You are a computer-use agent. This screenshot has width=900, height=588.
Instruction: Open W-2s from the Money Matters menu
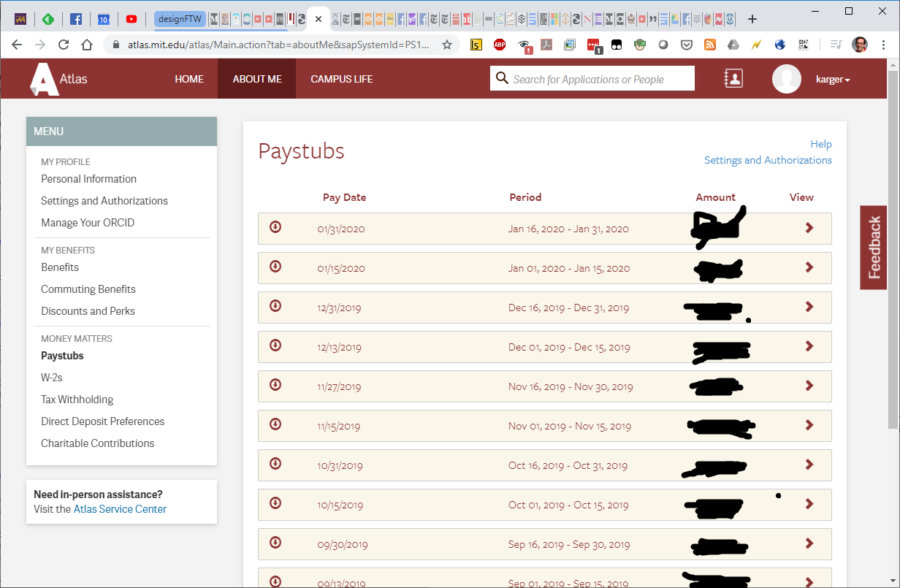(x=52, y=378)
